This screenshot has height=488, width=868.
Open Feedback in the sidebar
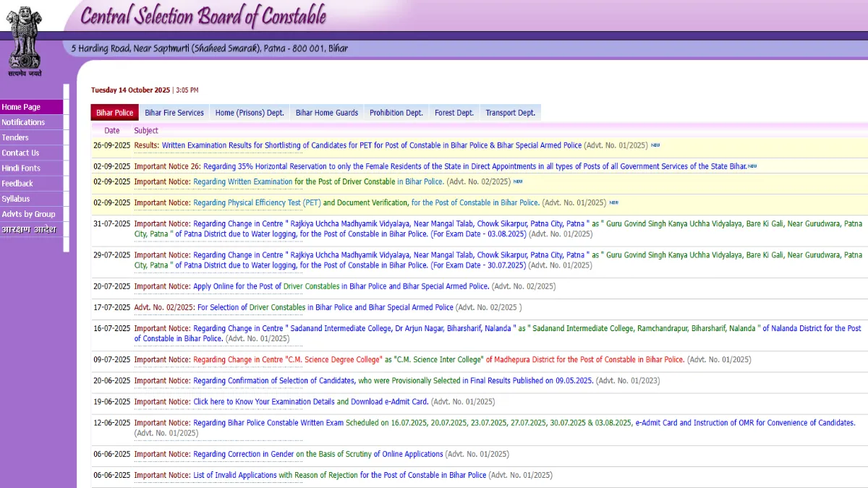(31, 183)
